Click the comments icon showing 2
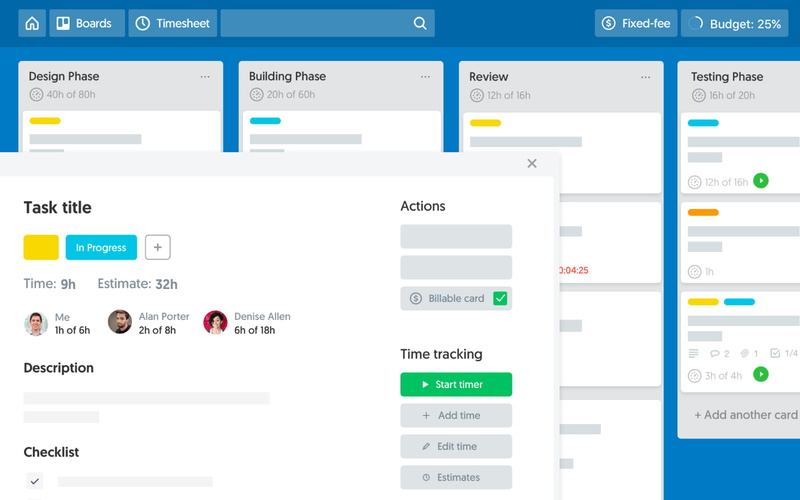This screenshot has height=500, width=800. click(x=715, y=353)
